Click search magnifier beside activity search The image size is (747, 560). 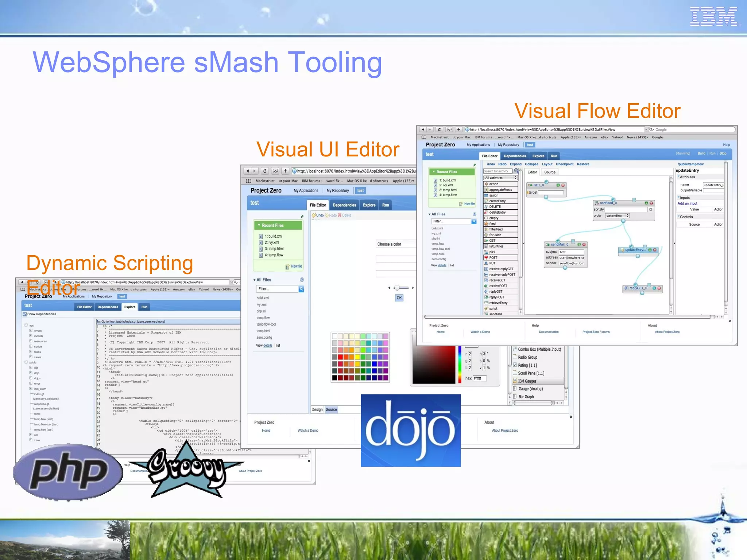516,171
